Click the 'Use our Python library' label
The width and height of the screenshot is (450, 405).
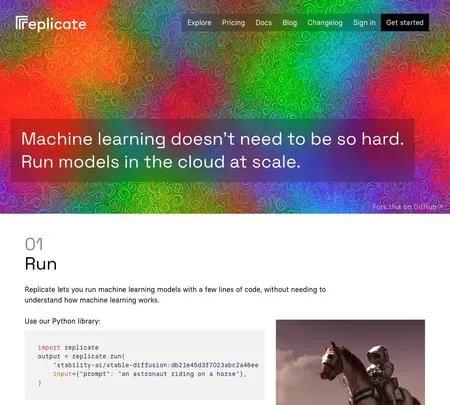tap(62, 321)
